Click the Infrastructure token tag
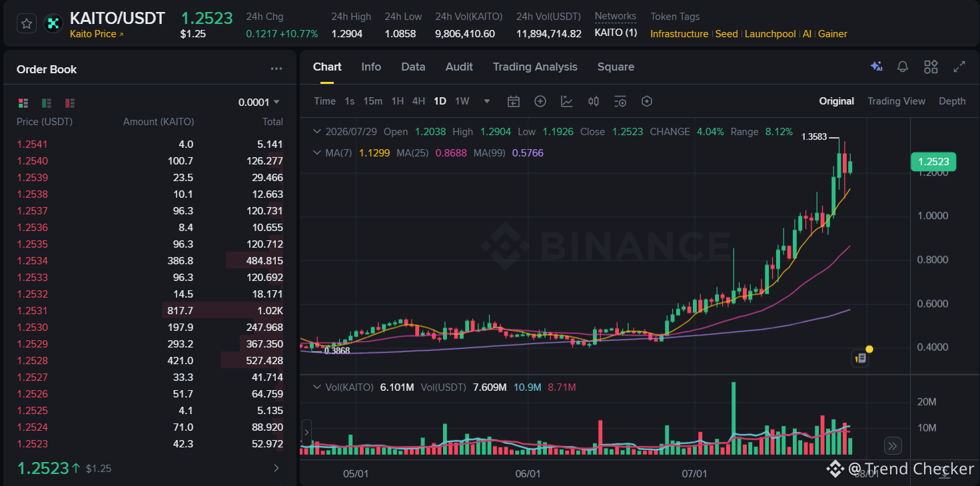 (x=680, y=34)
